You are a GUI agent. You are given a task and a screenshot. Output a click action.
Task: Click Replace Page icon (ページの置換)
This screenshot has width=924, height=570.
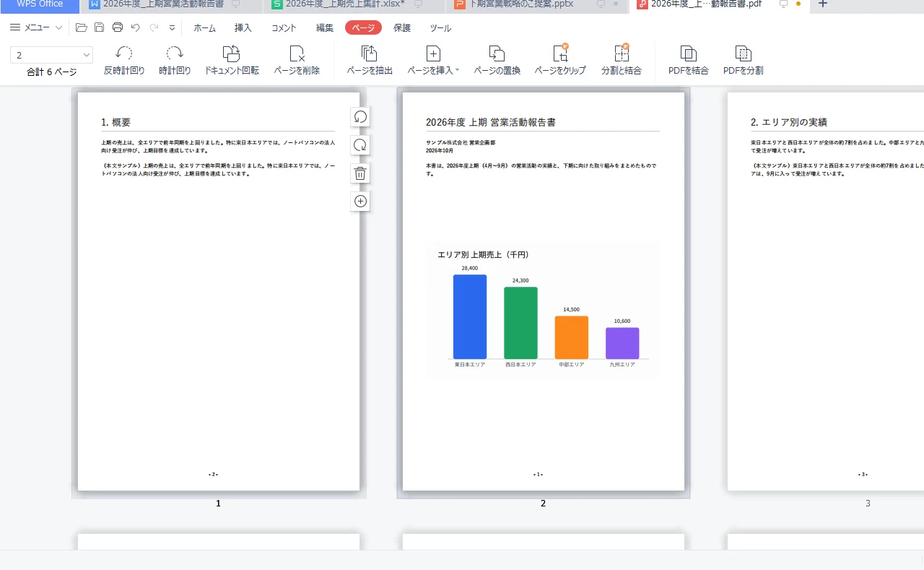[x=497, y=53]
